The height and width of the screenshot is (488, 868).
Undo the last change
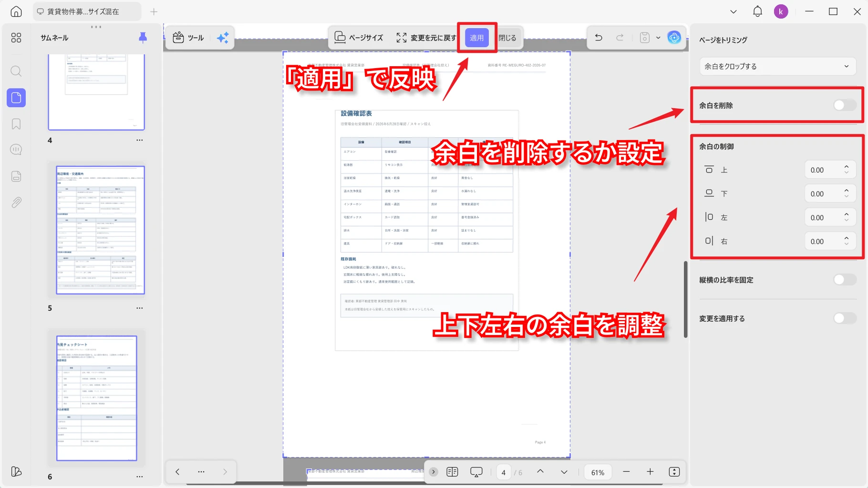tap(599, 38)
